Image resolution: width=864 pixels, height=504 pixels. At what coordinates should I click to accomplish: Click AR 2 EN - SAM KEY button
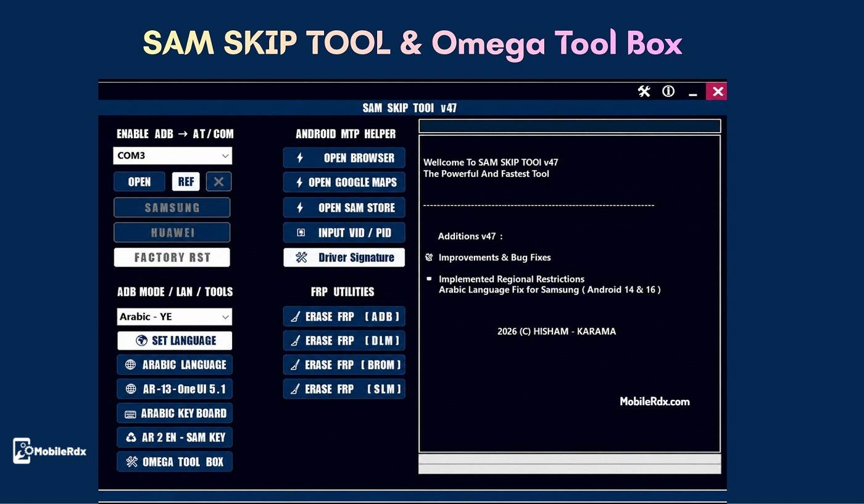pyautogui.click(x=175, y=437)
